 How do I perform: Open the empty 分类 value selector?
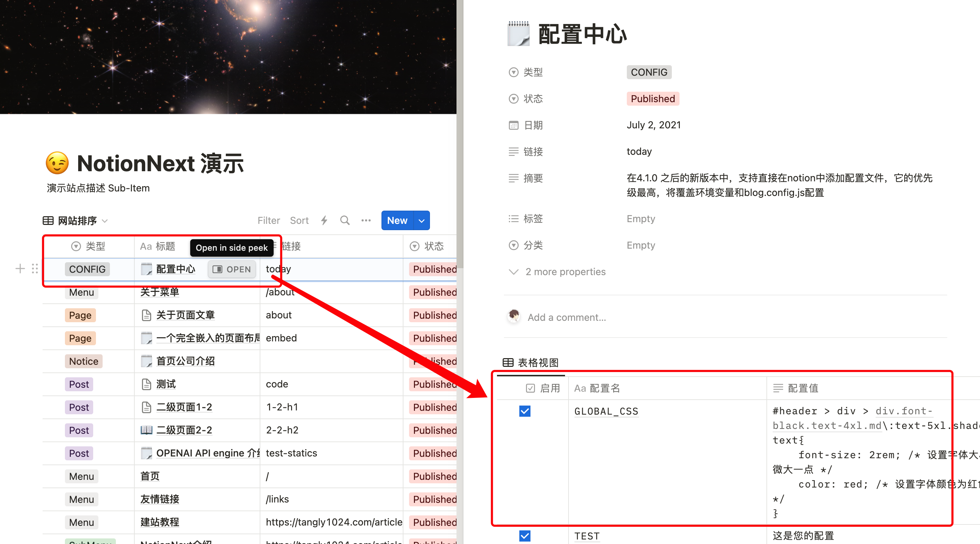pyautogui.click(x=641, y=245)
